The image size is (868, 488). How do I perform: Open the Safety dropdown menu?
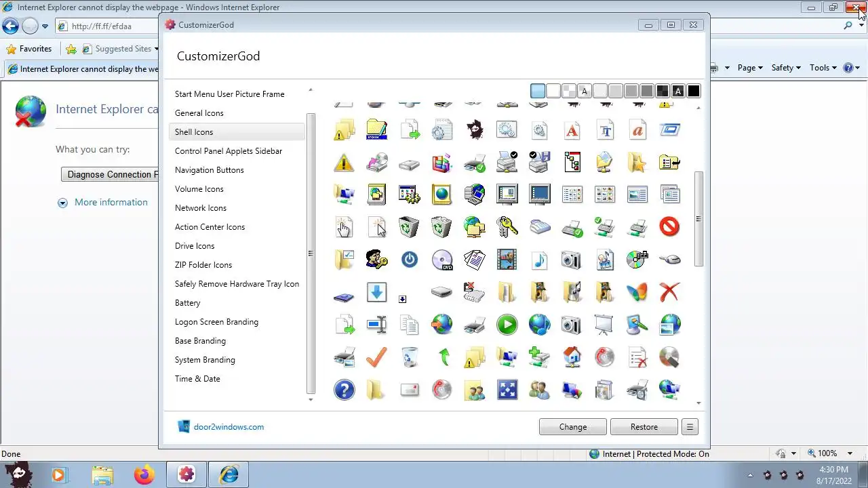[x=786, y=68]
